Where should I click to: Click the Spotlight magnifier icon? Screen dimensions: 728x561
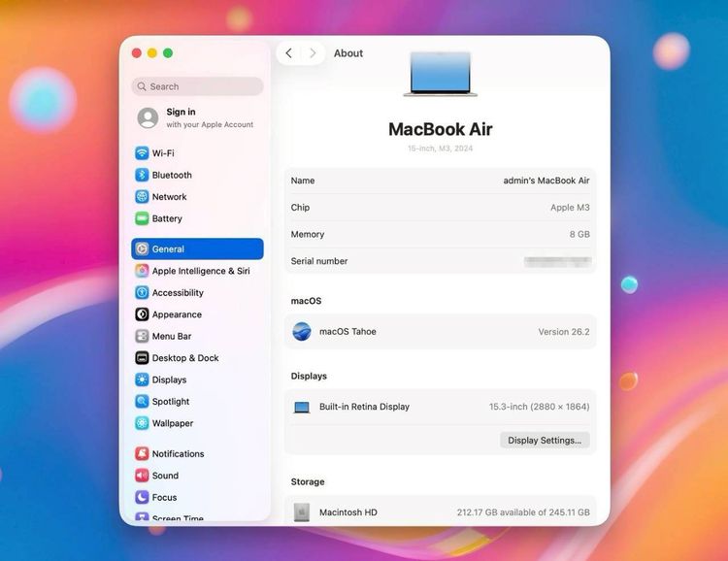point(142,402)
